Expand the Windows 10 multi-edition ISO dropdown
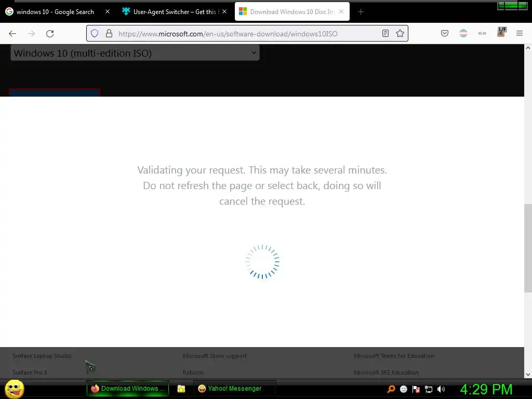 pos(135,53)
